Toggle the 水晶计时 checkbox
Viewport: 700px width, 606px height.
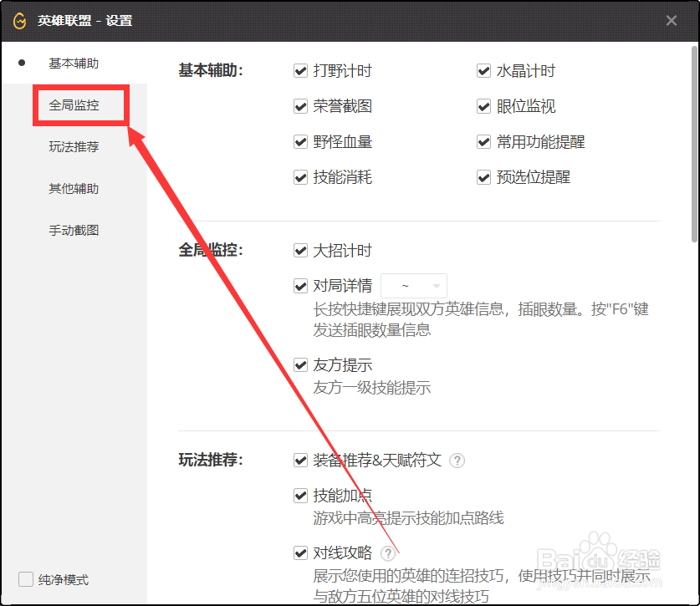point(484,71)
